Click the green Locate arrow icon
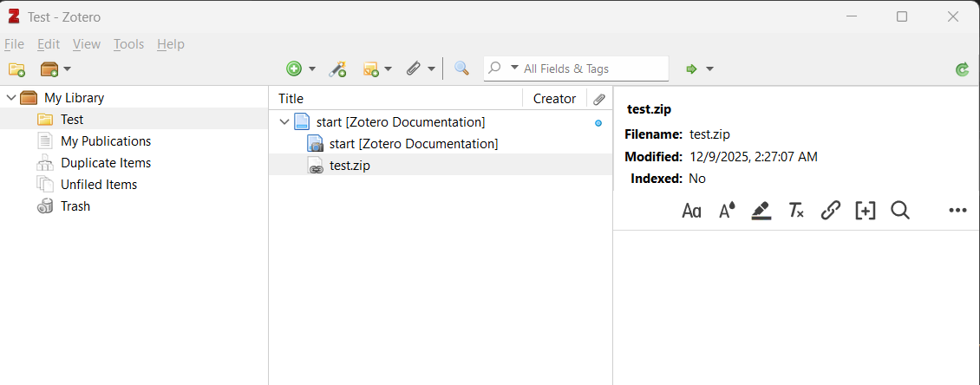 pos(691,69)
